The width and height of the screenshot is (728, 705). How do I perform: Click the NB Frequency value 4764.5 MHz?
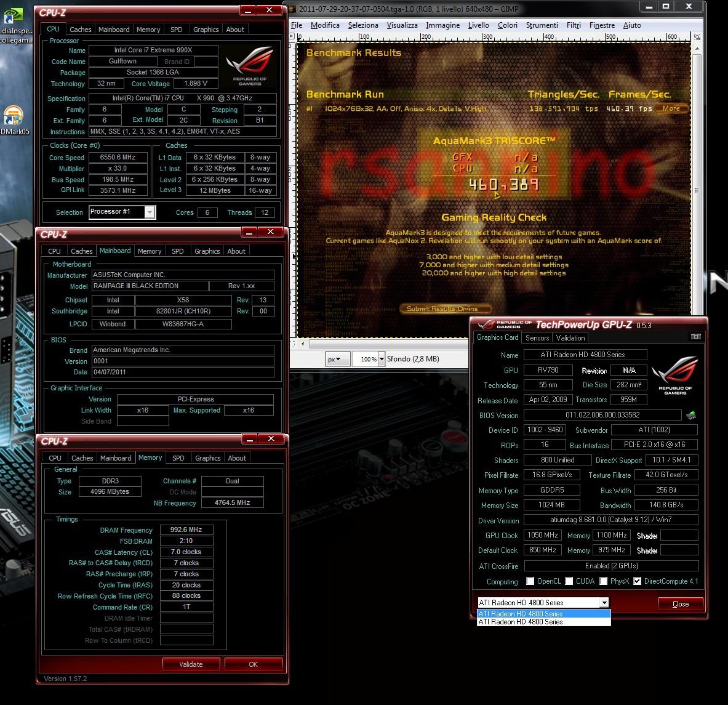(232, 502)
